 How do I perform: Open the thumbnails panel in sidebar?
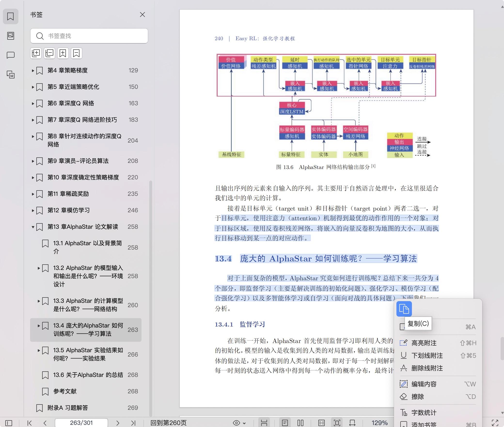pos(10,36)
